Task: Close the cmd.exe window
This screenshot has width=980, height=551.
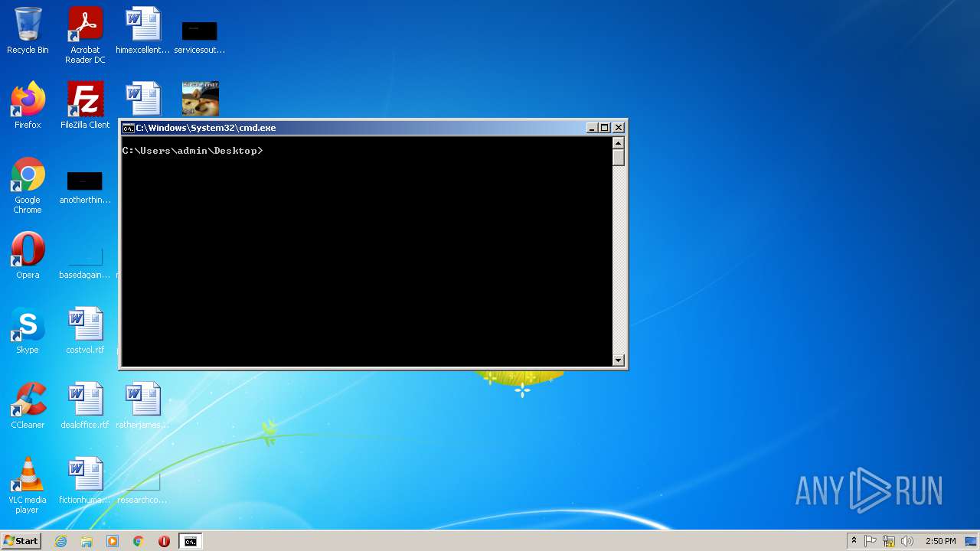Action: tap(619, 128)
